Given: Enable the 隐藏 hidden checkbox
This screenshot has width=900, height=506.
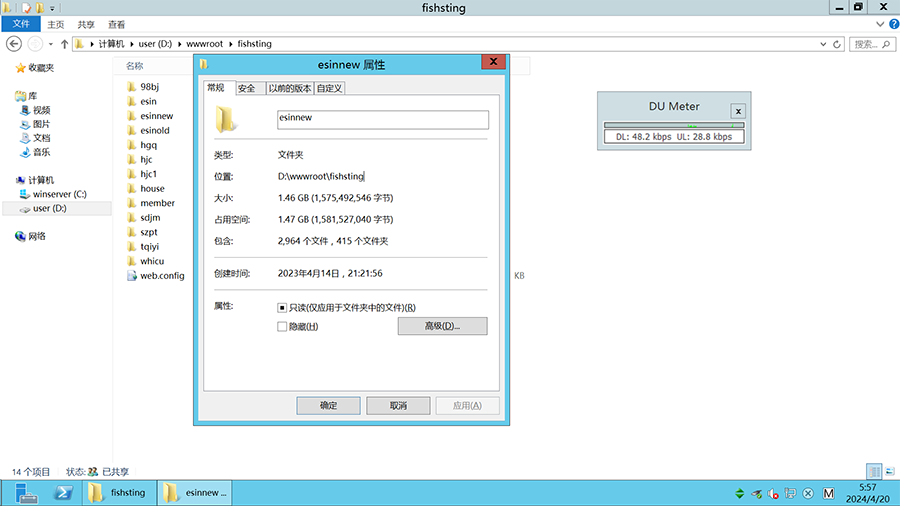Looking at the screenshot, I should 282,327.
